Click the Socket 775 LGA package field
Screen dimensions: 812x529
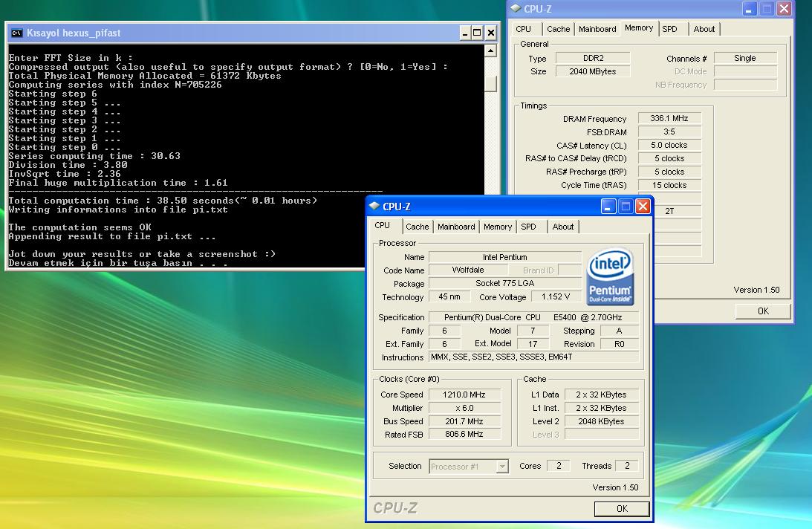coord(505,283)
